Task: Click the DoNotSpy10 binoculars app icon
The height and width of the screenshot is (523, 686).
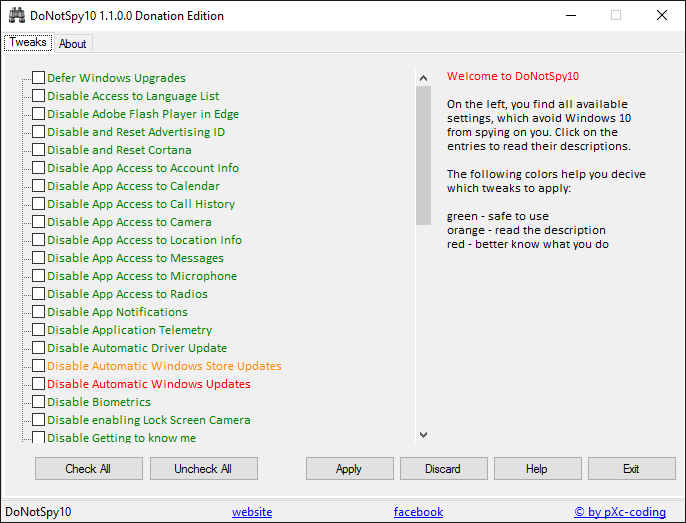Action: click(17, 15)
